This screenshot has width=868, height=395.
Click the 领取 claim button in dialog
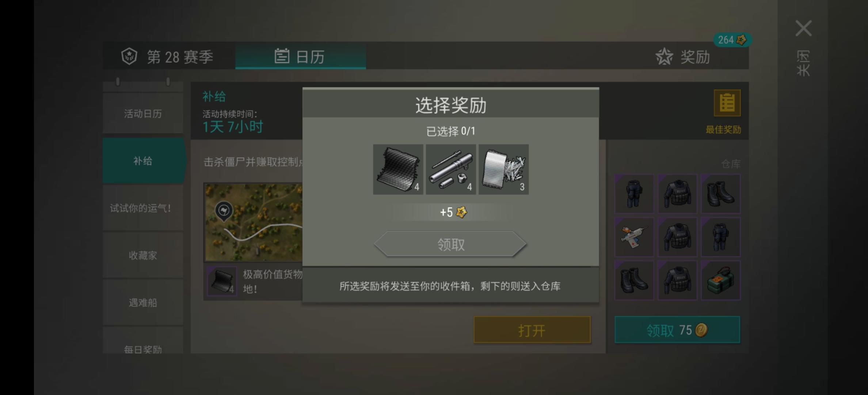click(x=450, y=244)
